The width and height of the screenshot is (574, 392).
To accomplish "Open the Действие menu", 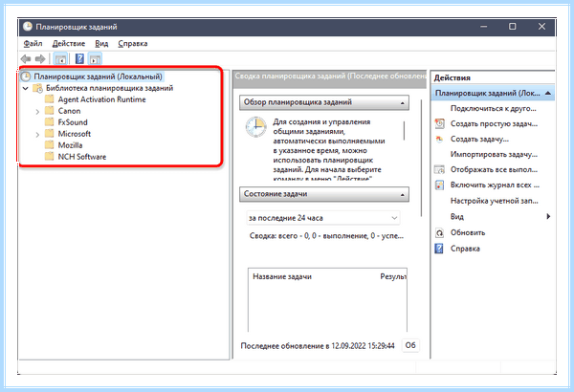I will point(69,44).
